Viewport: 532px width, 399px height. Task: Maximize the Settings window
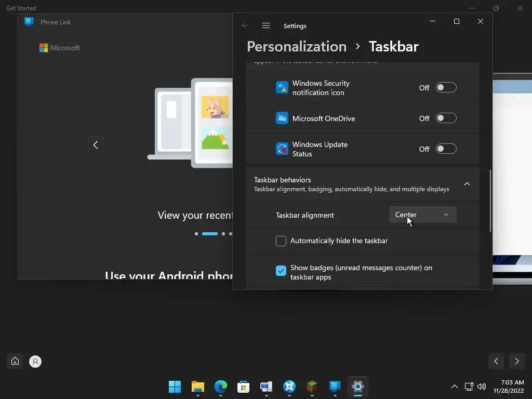click(457, 21)
